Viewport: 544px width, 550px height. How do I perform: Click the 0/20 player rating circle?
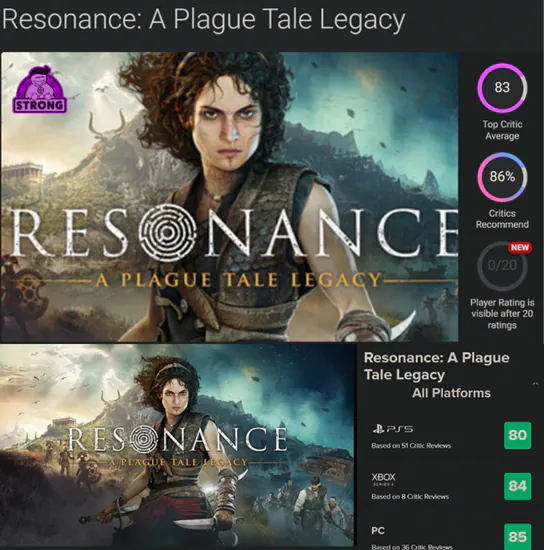(502, 266)
